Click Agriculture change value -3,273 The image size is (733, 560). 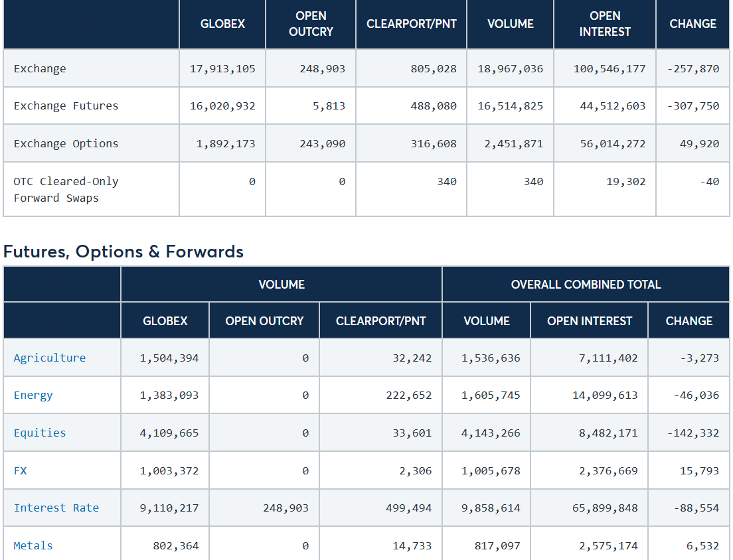(699, 358)
